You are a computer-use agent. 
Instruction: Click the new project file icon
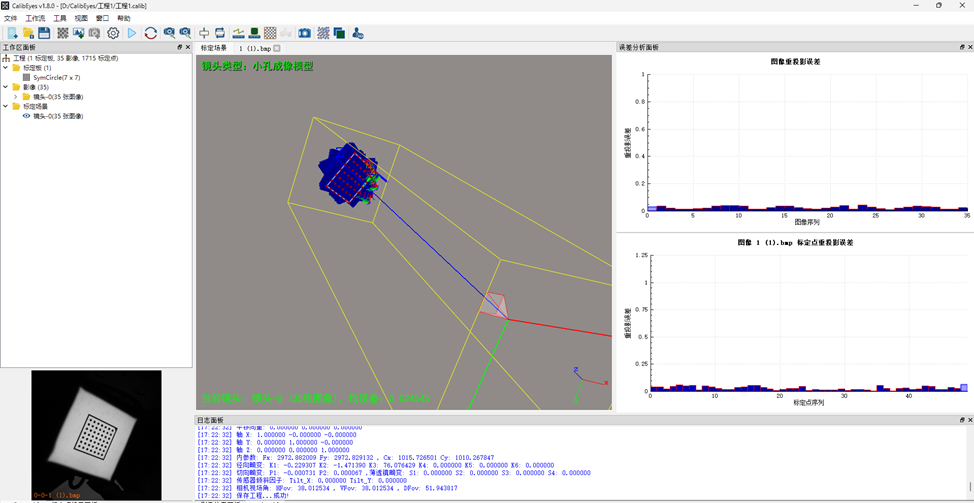pos(12,33)
